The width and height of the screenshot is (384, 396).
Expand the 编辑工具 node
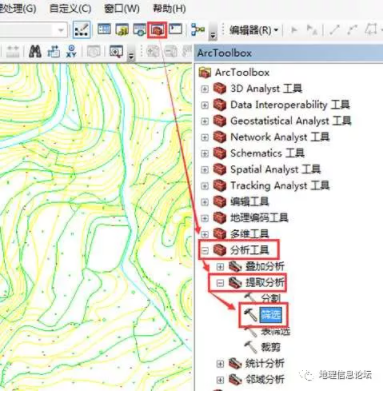pyautogui.click(x=205, y=202)
